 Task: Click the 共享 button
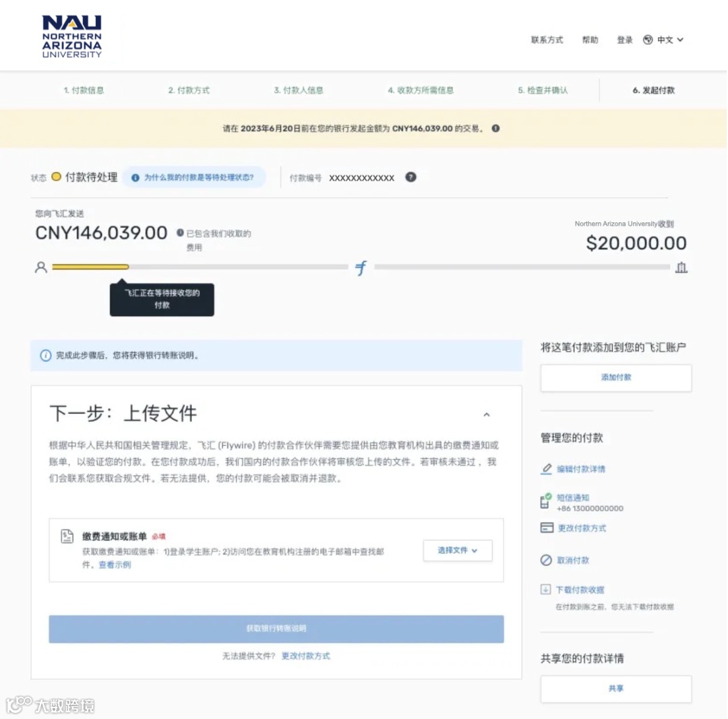(616, 689)
